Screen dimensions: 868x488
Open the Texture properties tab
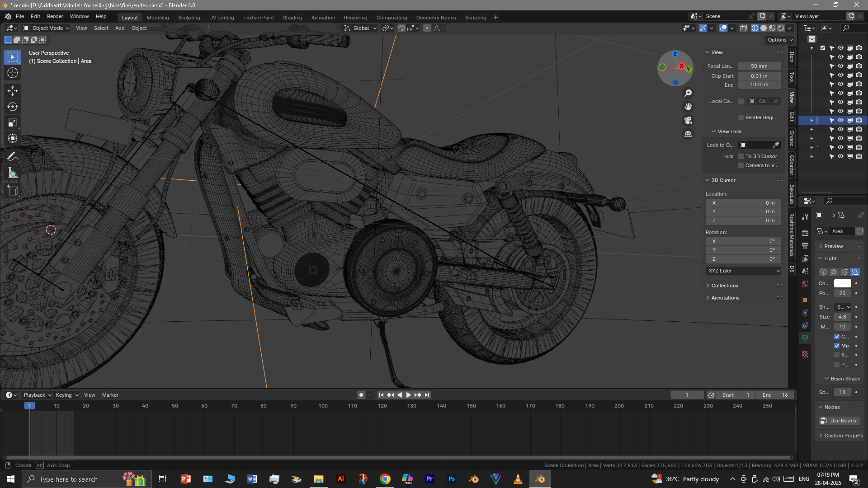point(805,354)
